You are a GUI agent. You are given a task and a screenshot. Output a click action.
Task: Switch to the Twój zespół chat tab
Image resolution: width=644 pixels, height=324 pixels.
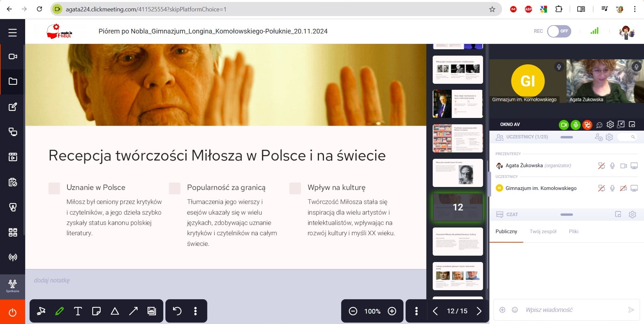click(543, 232)
